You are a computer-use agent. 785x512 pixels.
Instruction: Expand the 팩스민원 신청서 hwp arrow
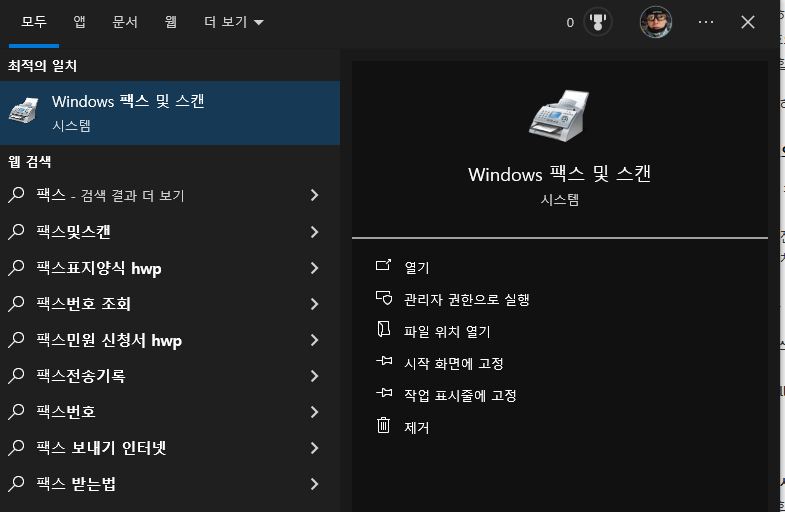pyautogui.click(x=314, y=340)
